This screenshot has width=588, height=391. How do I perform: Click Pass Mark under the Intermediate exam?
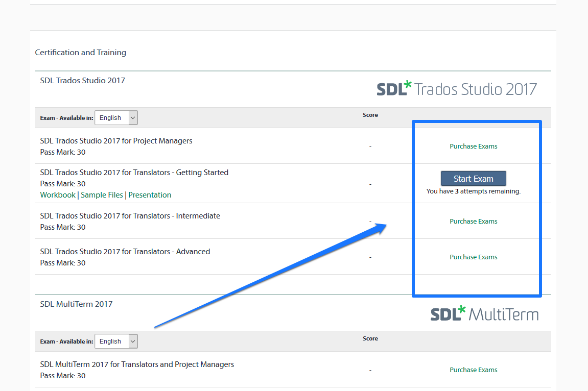point(63,227)
